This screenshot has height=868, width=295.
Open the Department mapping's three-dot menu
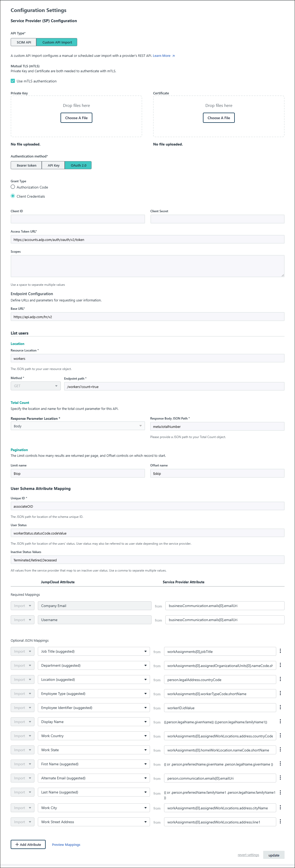[280, 665]
